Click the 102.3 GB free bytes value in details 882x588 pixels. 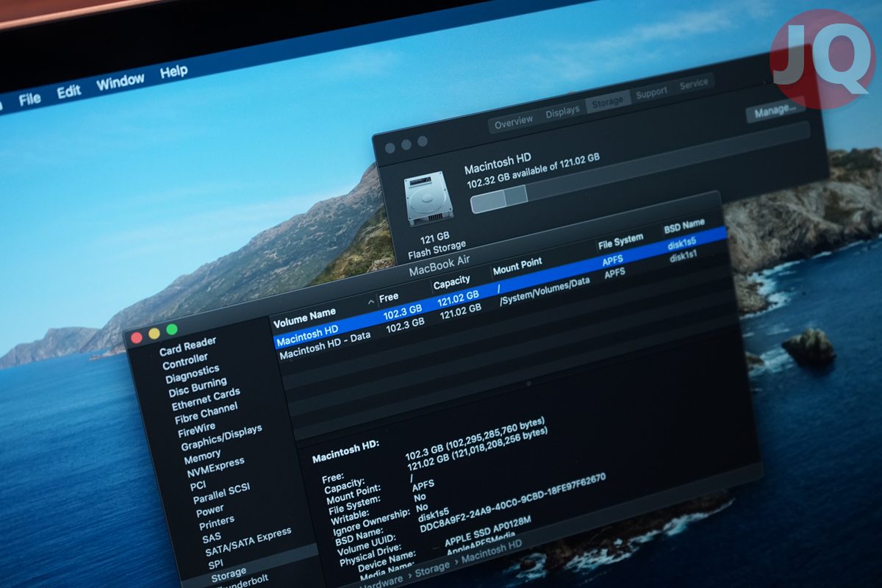tap(476, 439)
